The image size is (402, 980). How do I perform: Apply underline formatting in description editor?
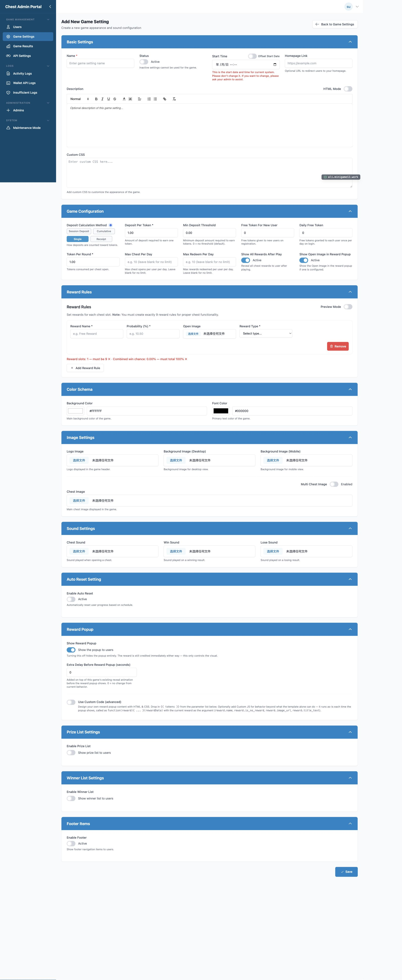(x=109, y=99)
